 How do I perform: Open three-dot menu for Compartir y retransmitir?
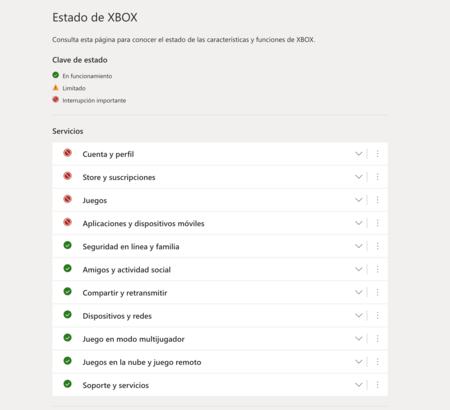377,292
